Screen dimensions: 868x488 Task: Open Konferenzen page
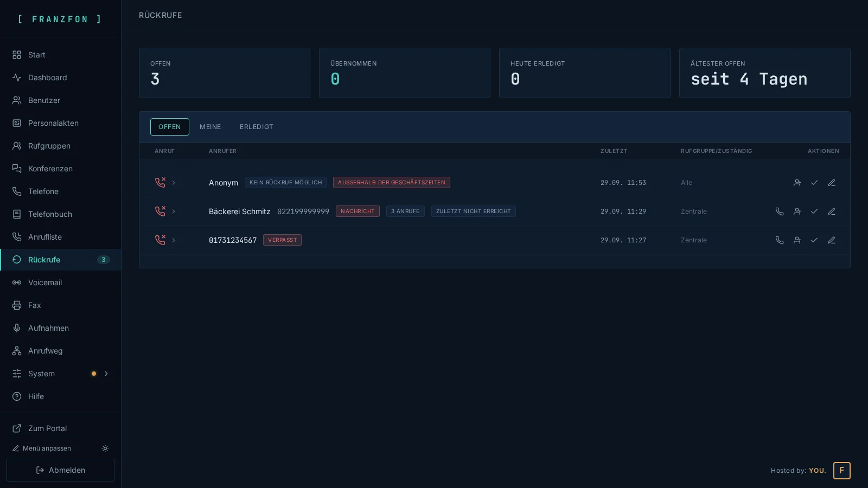pyautogui.click(x=60, y=169)
